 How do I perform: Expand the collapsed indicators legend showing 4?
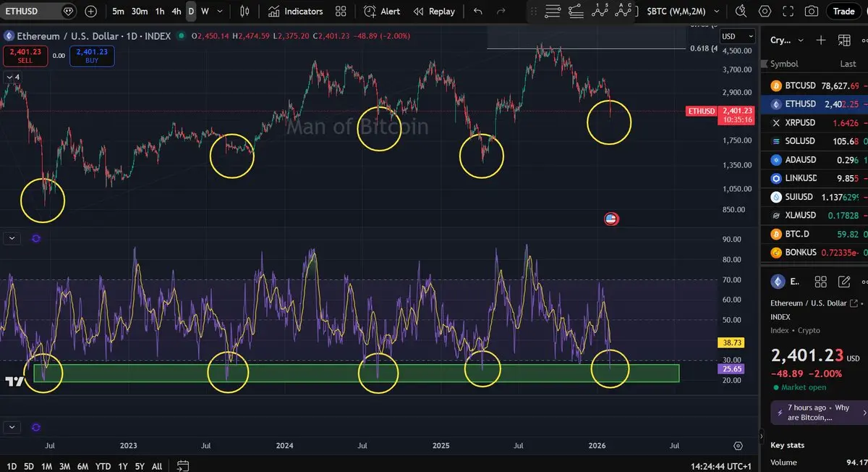click(13, 77)
